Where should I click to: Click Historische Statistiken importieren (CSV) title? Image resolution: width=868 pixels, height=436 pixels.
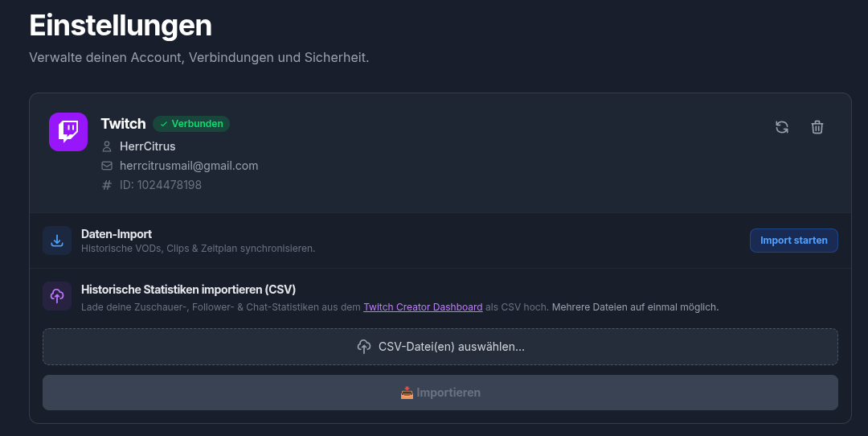pyautogui.click(x=188, y=289)
